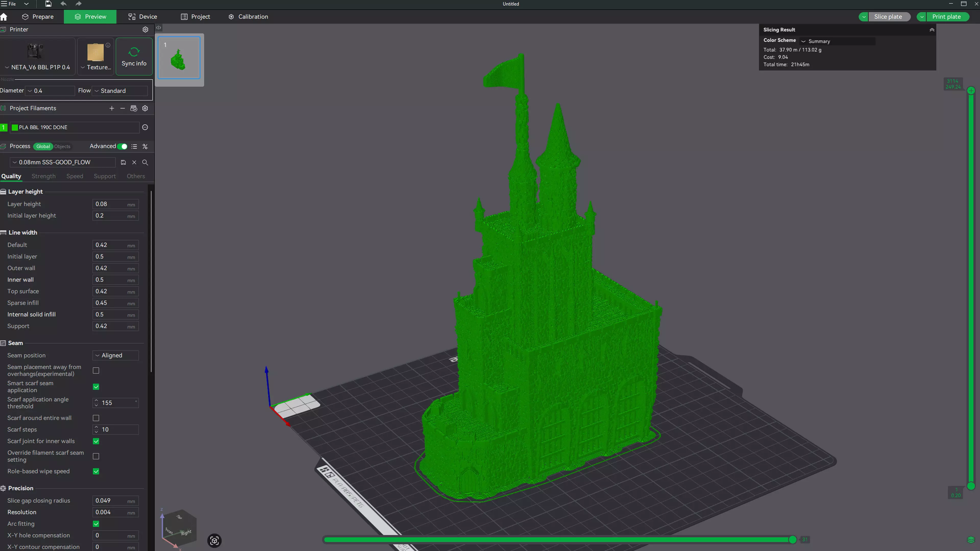The width and height of the screenshot is (980, 551).
Task: Open Print plate options arrow
Action: [921, 17]
